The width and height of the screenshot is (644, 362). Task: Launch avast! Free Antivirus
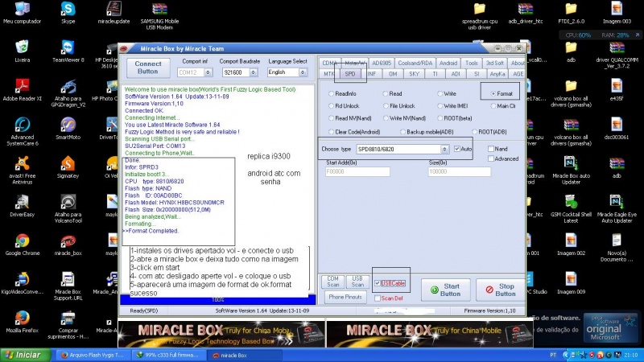click(x=23, y=170)
